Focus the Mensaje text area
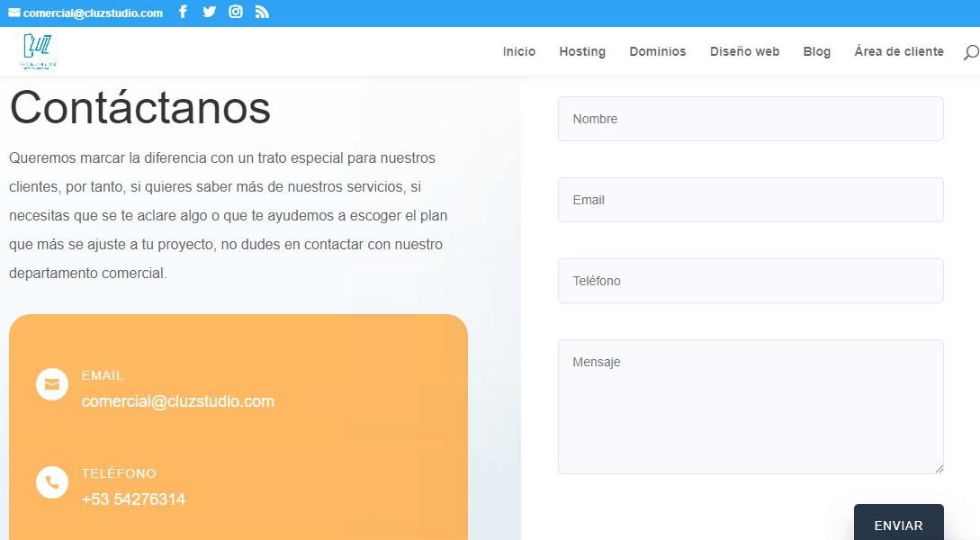The image size is (980, 540). 751,407
